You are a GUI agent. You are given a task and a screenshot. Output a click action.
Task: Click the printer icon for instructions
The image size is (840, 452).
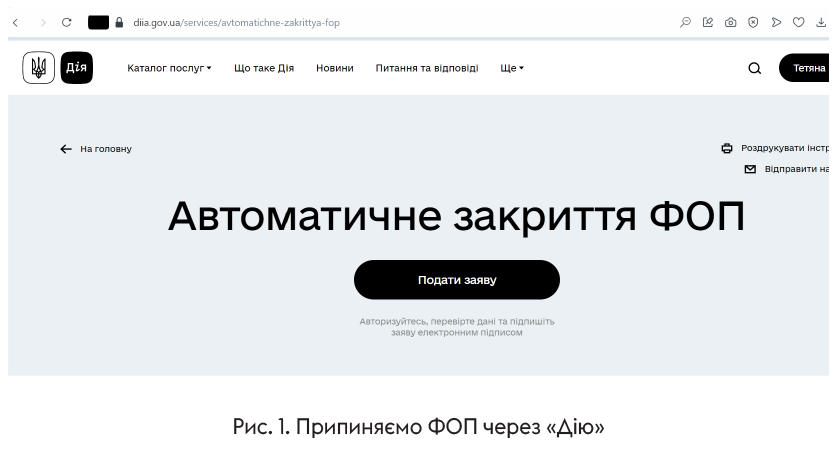click(x=727, y=149)
